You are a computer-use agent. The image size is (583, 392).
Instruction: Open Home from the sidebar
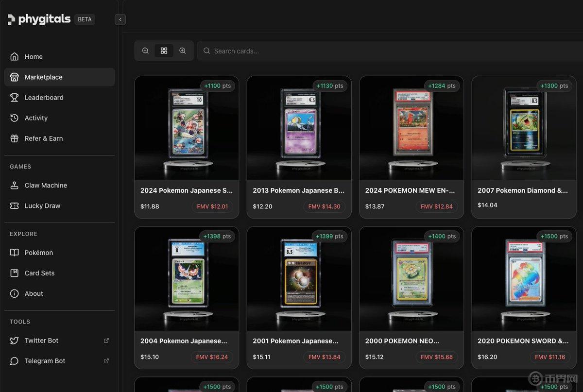(34, 57)
